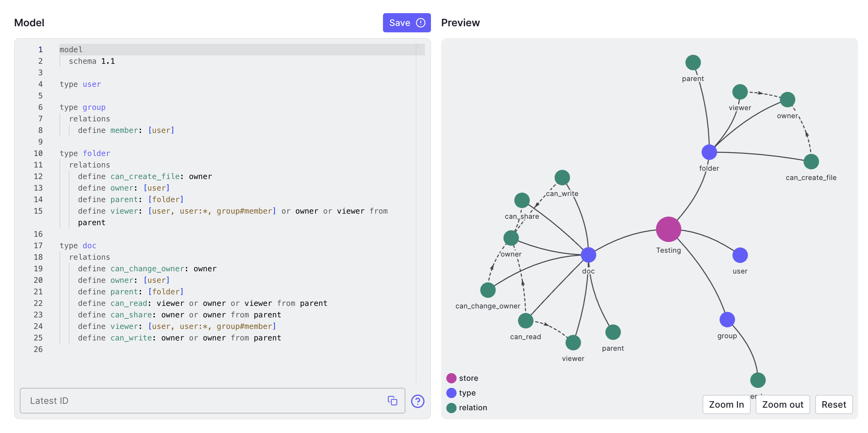Click the pink store legend swatch
Image resolution: width=868 pixels, height=433 pixels.
tap(451, 378)
